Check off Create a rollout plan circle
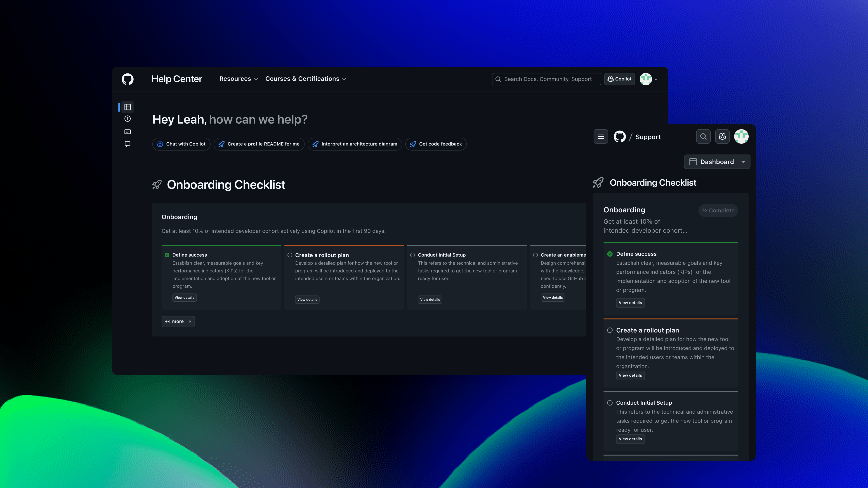This screenshot has width=868, height=488. [x=290, y=255]
